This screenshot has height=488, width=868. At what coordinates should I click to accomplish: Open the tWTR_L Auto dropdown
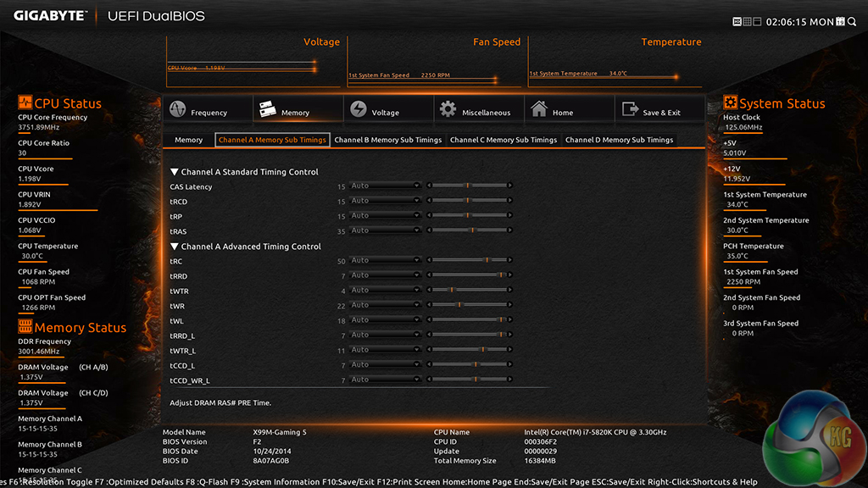(385, 350)
